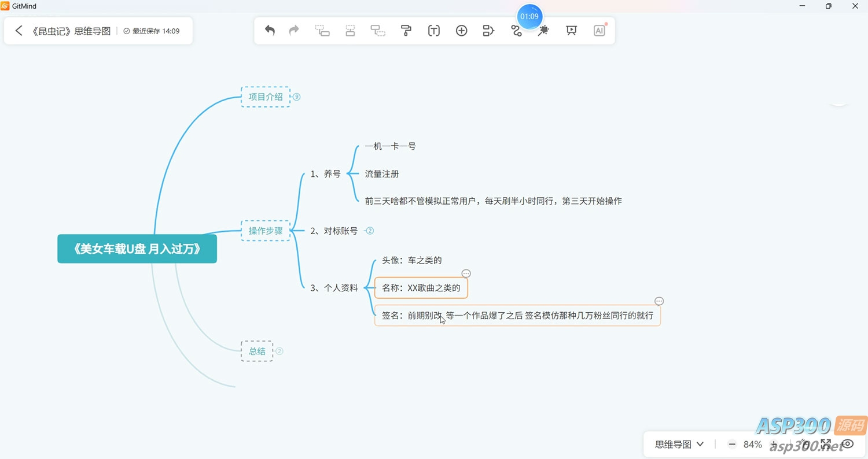Click the minus zoom out button
The width and height of the screenshot is (868, 459).
732,444
